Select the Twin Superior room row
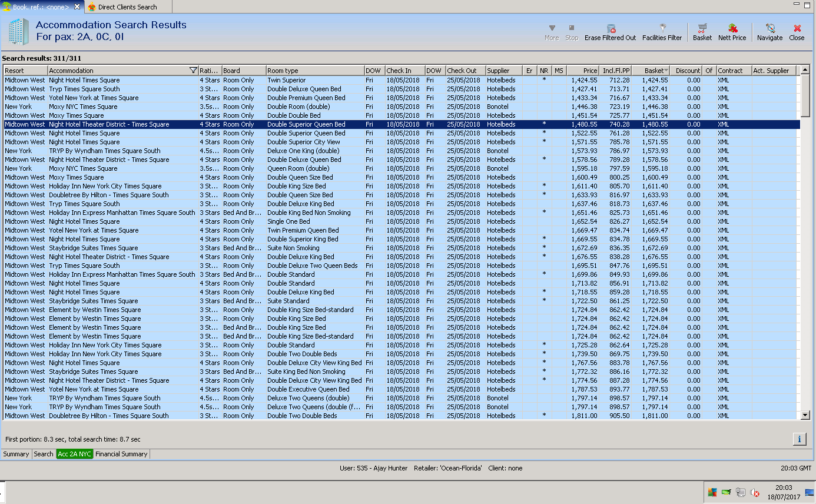Viewport: 816px width, 504px height. click(402, 80)
